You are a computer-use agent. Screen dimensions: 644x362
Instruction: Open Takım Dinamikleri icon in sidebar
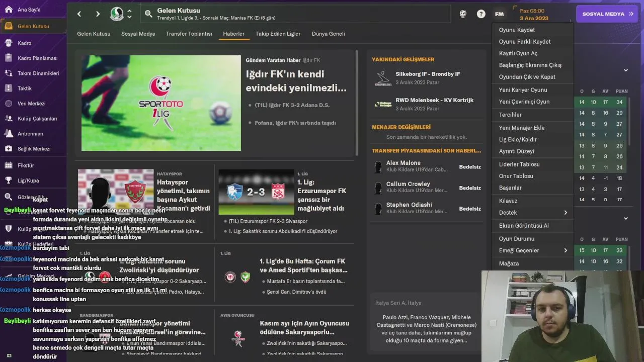(9, 73)
